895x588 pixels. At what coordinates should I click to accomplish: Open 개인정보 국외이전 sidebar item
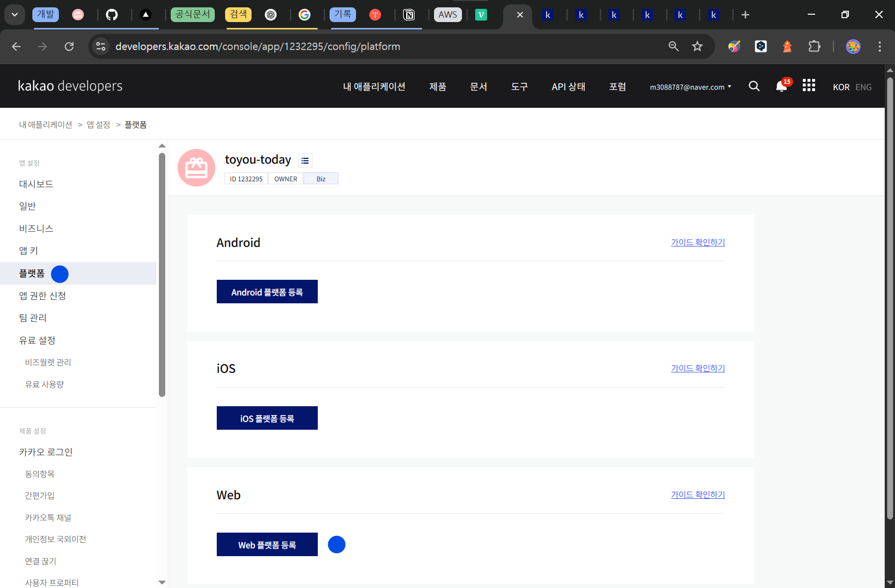pos(55,539)
